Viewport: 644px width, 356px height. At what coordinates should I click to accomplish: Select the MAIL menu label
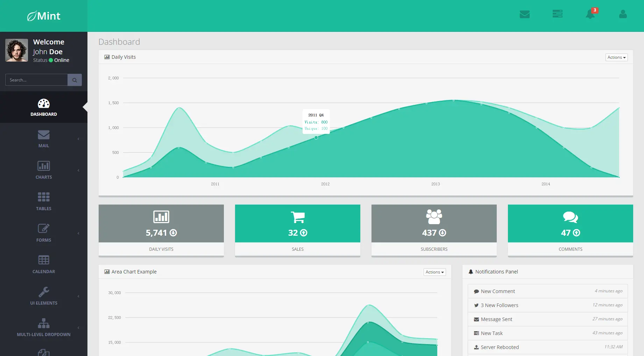pos(44,146)
